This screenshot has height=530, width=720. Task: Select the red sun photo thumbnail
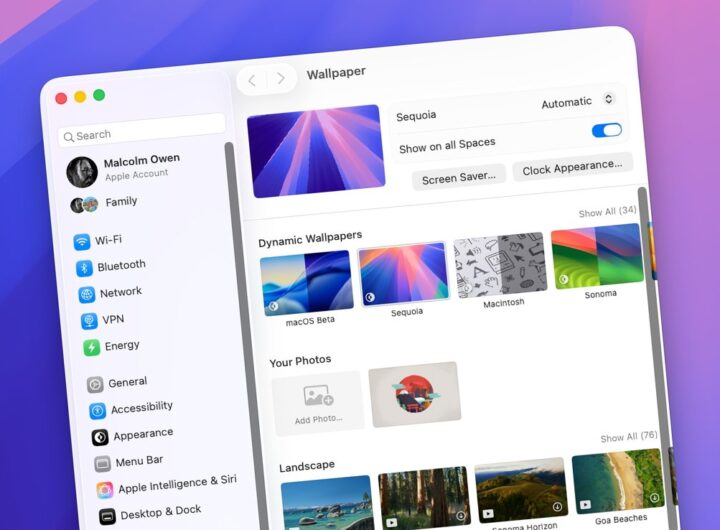[415, 395]
